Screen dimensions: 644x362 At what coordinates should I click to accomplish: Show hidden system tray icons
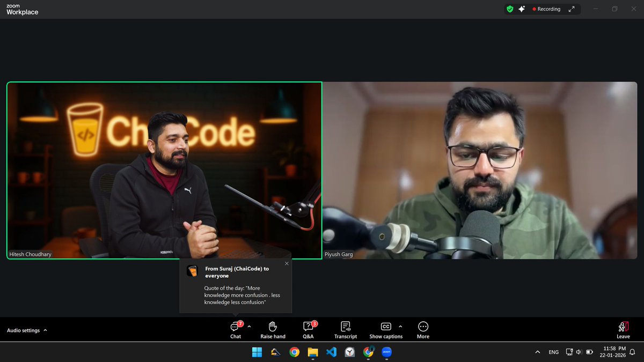tap(538, 352)
